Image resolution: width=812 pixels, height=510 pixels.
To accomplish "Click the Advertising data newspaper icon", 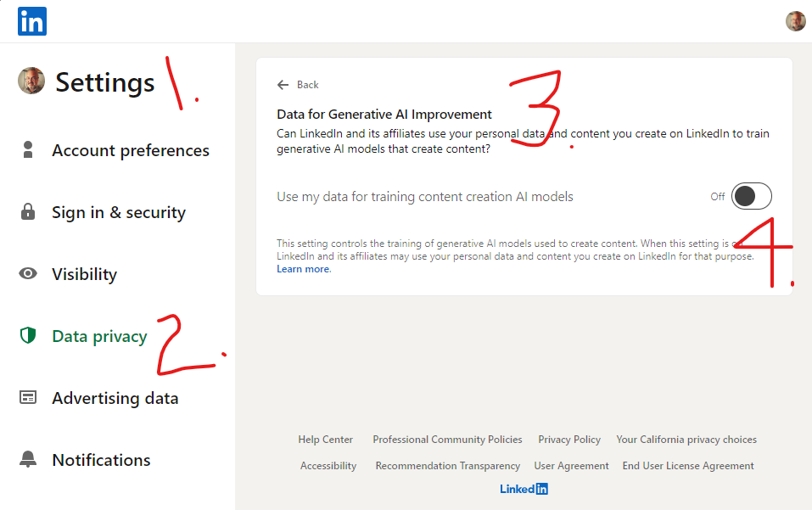I will point(28,397).
